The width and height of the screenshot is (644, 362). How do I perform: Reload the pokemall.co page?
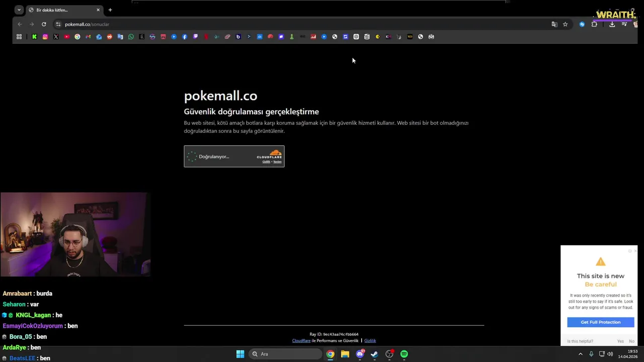click(x=44, y=24)
